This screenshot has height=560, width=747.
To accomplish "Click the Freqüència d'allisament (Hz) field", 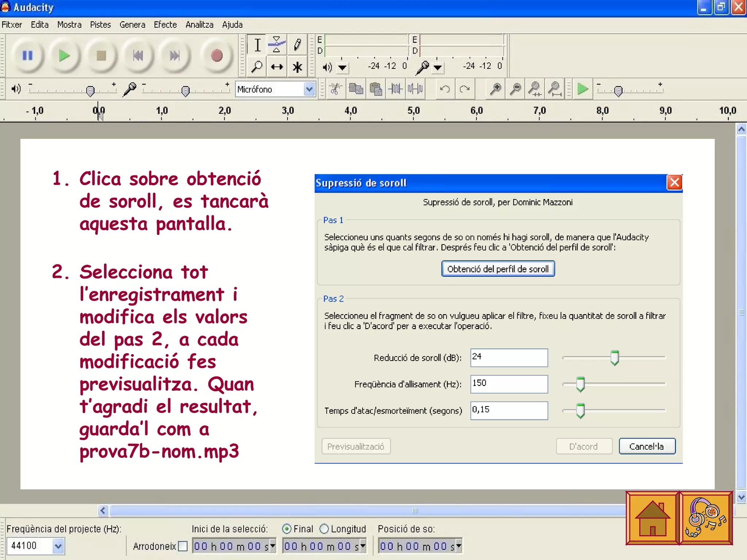I will click(509, 384).
